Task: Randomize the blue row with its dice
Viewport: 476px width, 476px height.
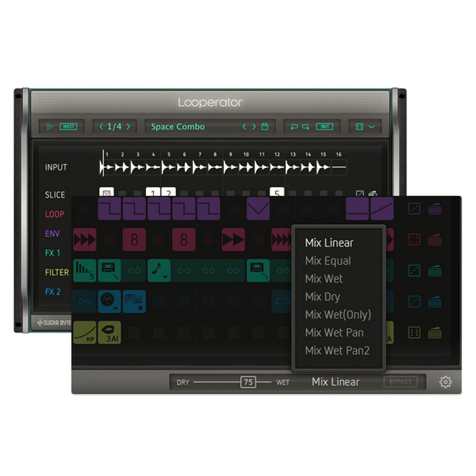Action: (414, 302)
